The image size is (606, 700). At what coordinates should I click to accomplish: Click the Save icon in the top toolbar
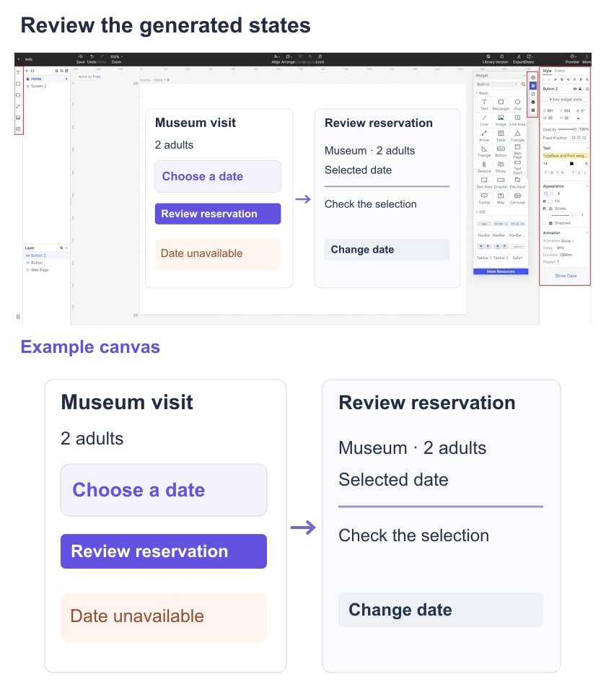(x=81, y=57)
